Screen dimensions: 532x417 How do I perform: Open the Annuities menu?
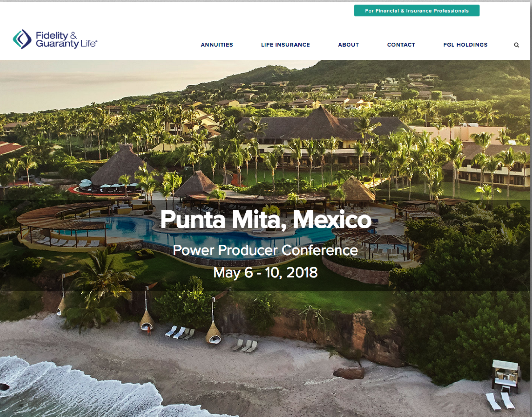pyautogui.click(x=217, y=45)
